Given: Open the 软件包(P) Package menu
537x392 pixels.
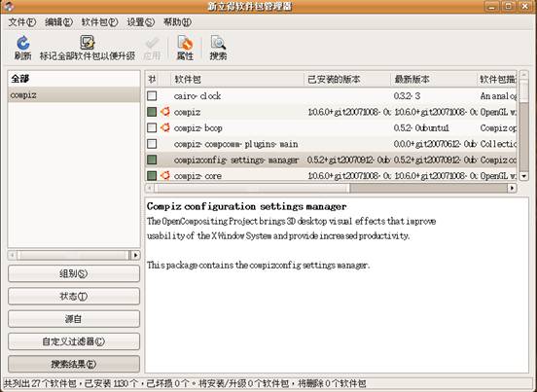Looking at the screenshot, I should 99,22.
